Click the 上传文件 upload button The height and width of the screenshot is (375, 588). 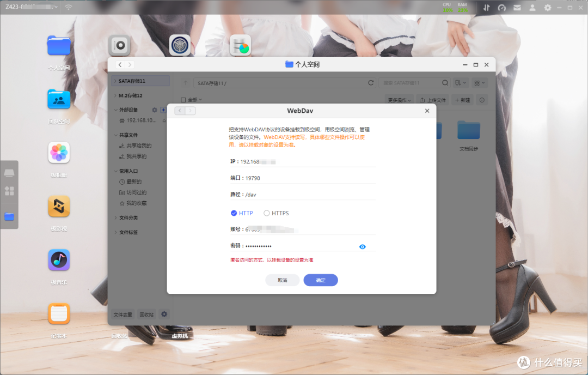[432, 100]
